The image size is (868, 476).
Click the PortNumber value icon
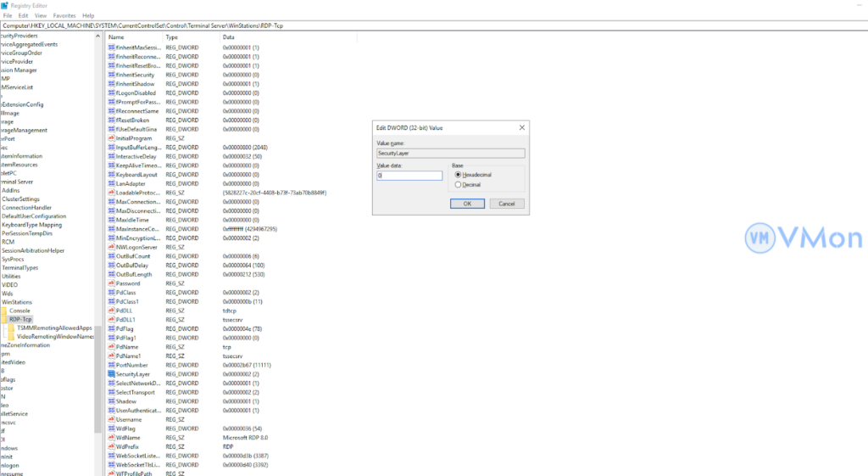pos(111,365)
